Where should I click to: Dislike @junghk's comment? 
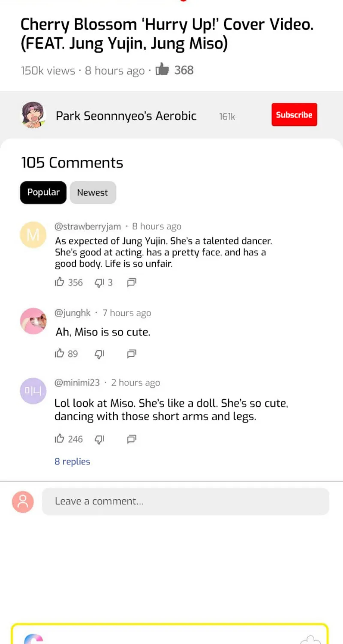click(x=99, y=353)
